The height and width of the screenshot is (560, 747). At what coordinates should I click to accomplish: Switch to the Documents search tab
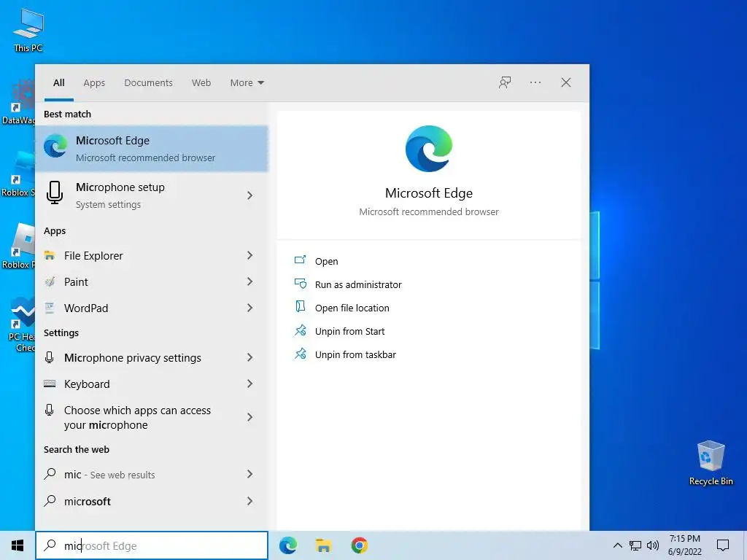pyautogui.click(x=148, y=82)
